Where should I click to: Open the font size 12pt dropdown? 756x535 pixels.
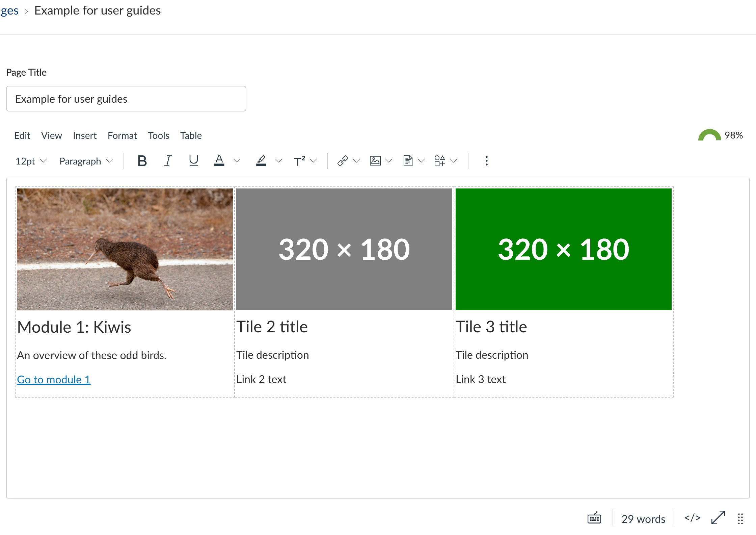click(31, 161)
